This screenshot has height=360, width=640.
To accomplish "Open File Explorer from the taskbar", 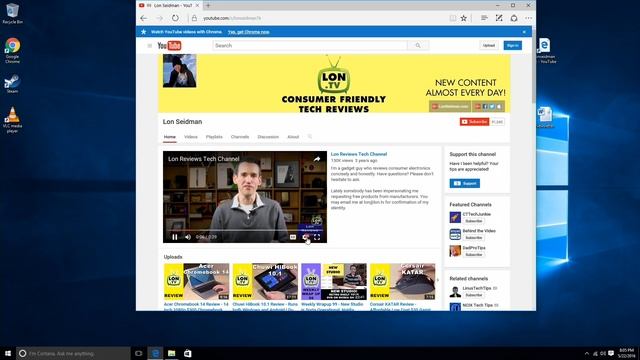I will [171, 353].
